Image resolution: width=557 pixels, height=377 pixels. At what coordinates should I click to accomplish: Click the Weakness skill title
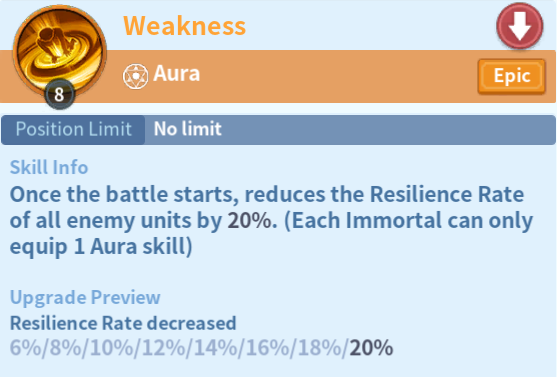(184, 26)
